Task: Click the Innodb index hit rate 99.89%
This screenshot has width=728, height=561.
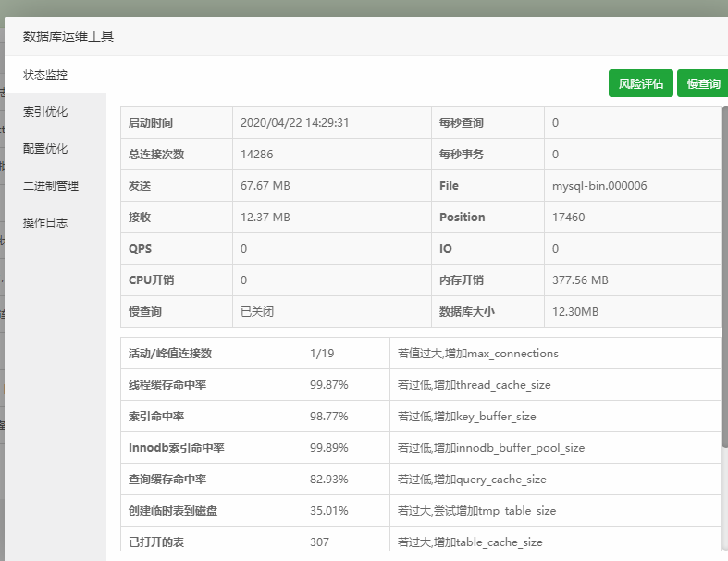Action: 328,447
